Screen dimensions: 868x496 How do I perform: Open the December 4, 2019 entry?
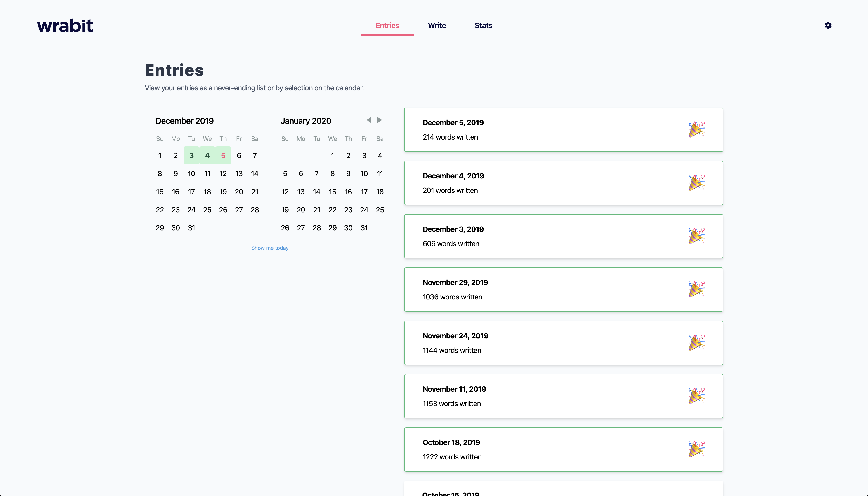453,176
